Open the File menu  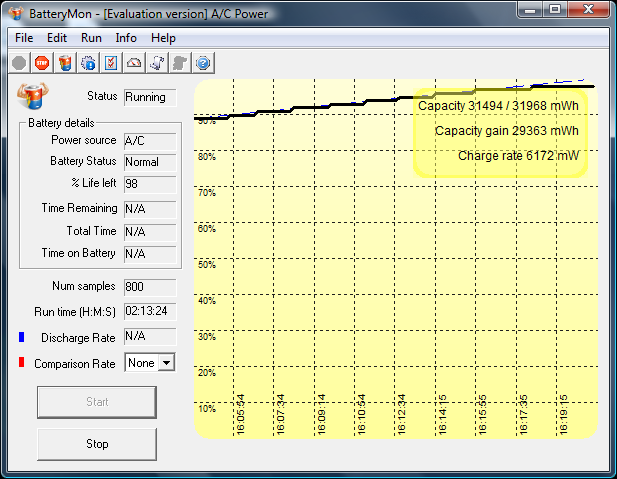pyautogui.click(x=24, y=38)
